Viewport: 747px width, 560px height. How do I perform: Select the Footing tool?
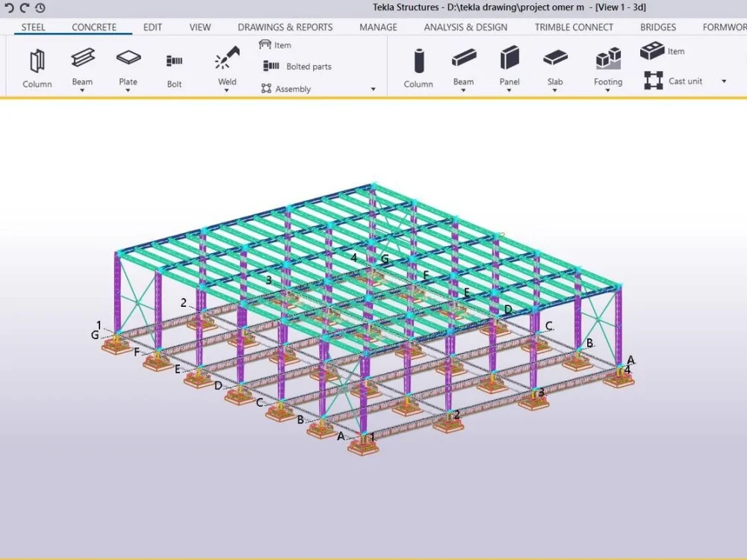(607, 66)
